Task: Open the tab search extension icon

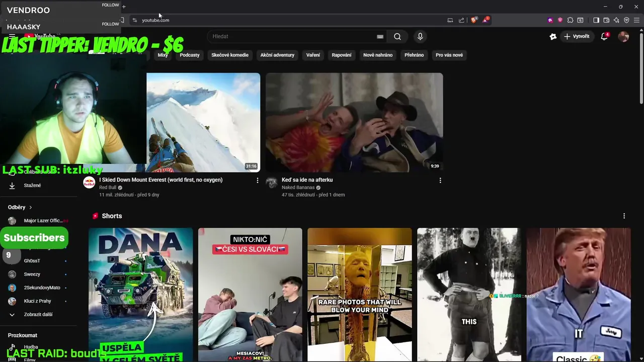Action: coord(580,20)
